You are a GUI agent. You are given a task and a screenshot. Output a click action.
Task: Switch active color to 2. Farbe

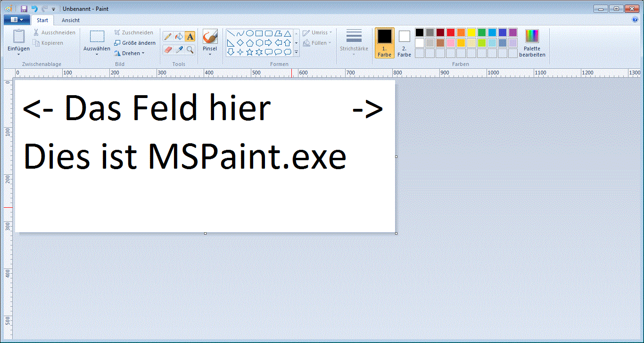point(404,43)
